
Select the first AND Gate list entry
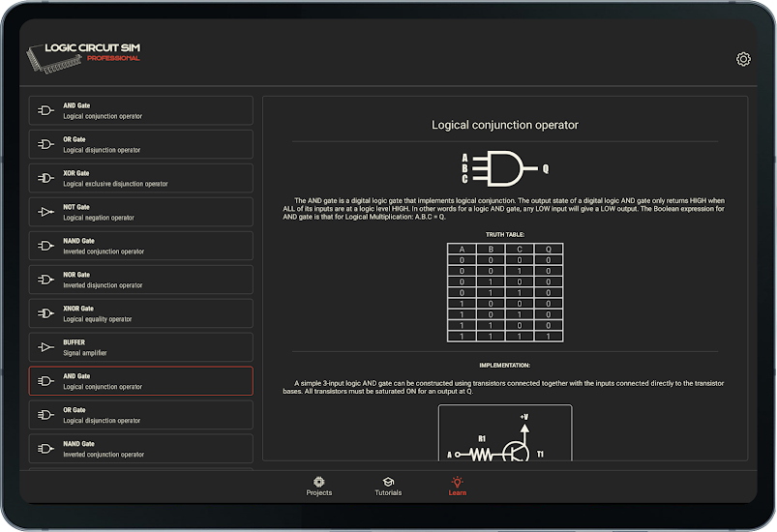(x=141, y=110)
